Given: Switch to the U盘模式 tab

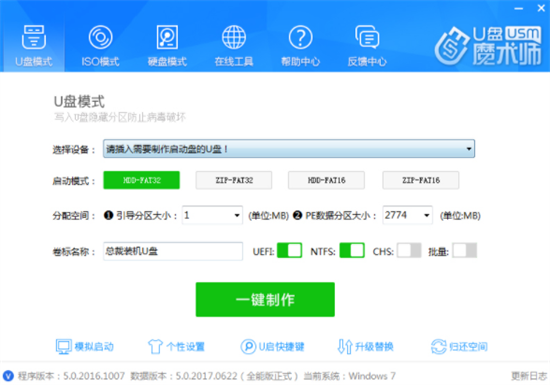Looking at the screenshot, I should [x=34, y=46].
